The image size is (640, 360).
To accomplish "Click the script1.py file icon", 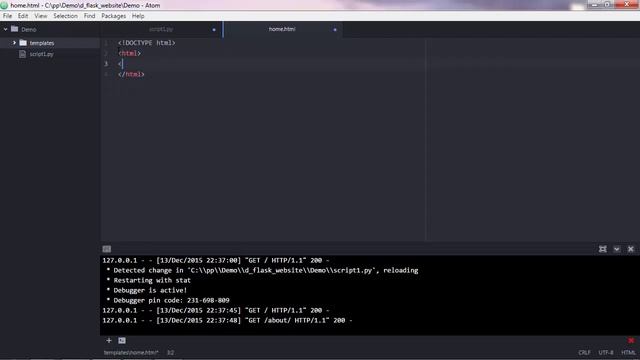I will (23, 54).
